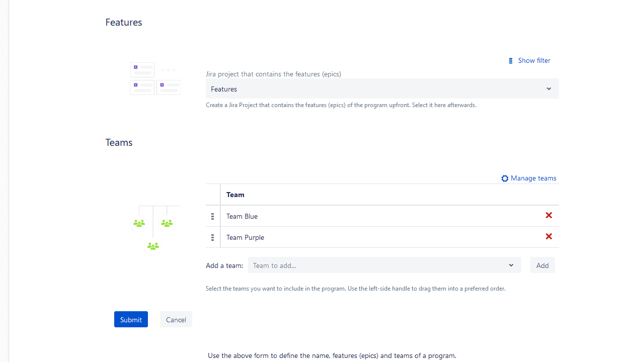Delete Team Purple via its red X icon
Viewport: 644px width, 362px height.
tap(548, 236)
